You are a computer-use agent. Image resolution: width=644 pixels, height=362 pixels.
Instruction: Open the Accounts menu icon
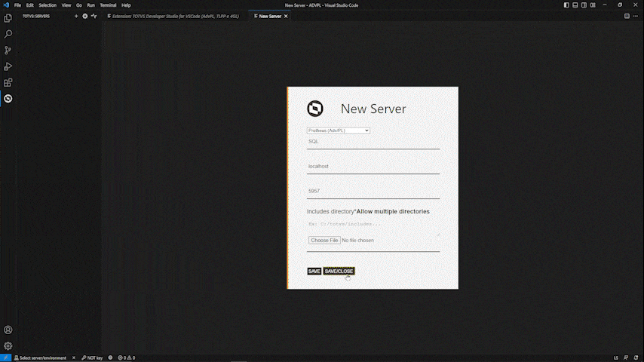click(x=8, y=330)
